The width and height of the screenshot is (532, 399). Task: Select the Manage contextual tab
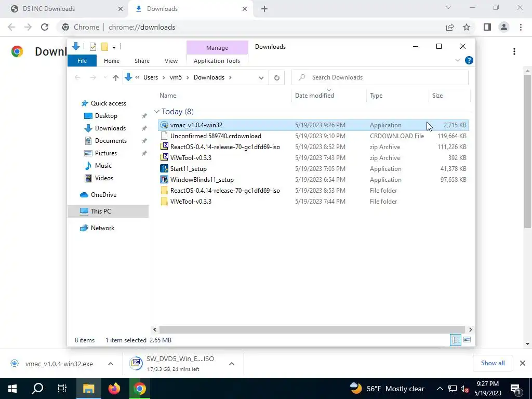tap(217, 48)
